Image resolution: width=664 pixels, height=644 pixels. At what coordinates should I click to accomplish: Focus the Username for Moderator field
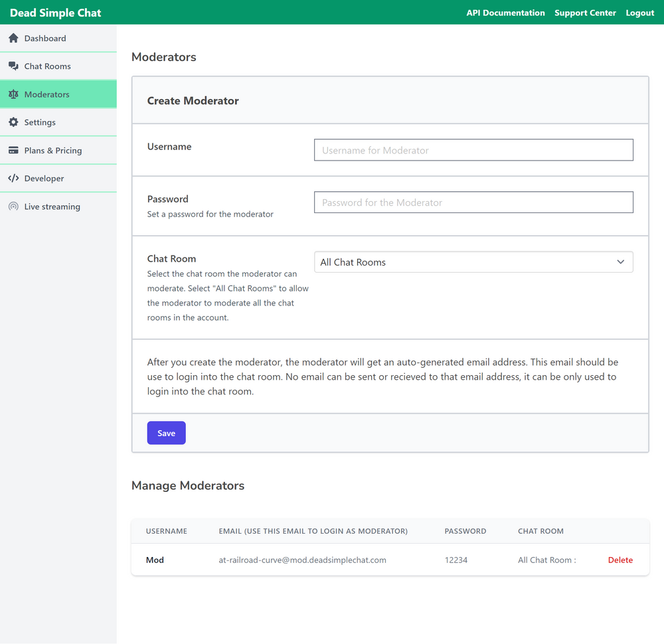click(x=473, y=149)
